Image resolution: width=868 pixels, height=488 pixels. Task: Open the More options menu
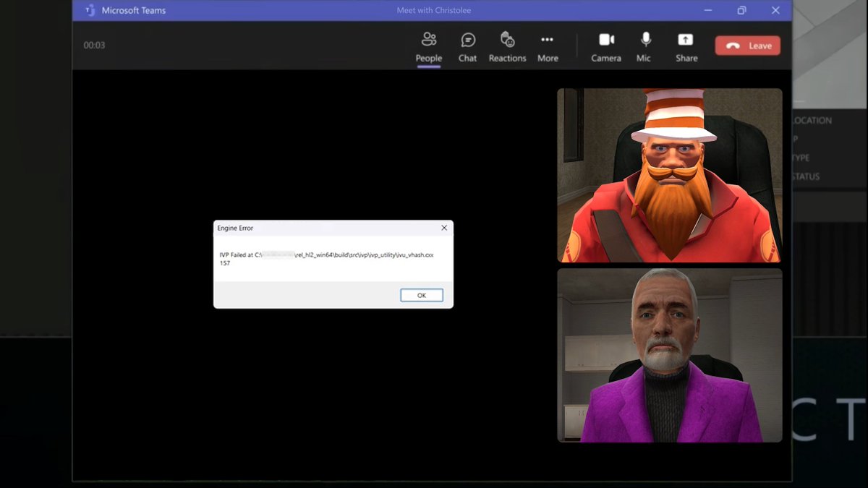[548, 48]
